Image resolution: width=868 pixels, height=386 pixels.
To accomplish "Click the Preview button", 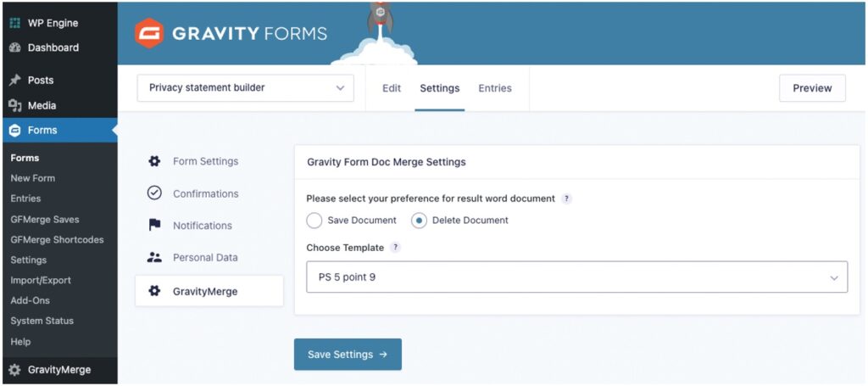I will coord(812,88).
